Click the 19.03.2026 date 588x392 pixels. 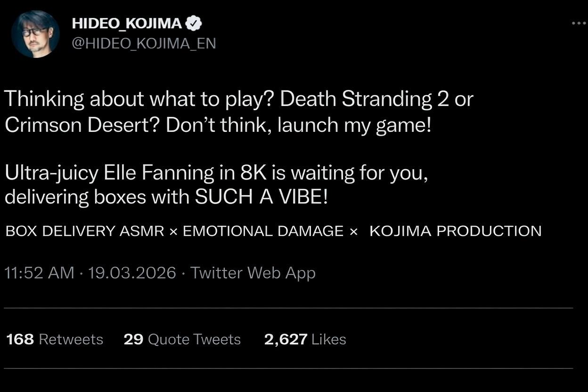click(132, 273)
